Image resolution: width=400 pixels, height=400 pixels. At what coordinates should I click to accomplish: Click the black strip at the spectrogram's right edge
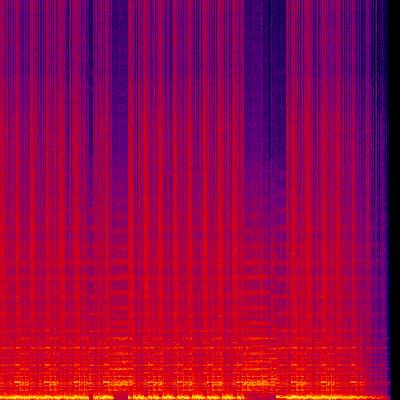tap(395, 200)
